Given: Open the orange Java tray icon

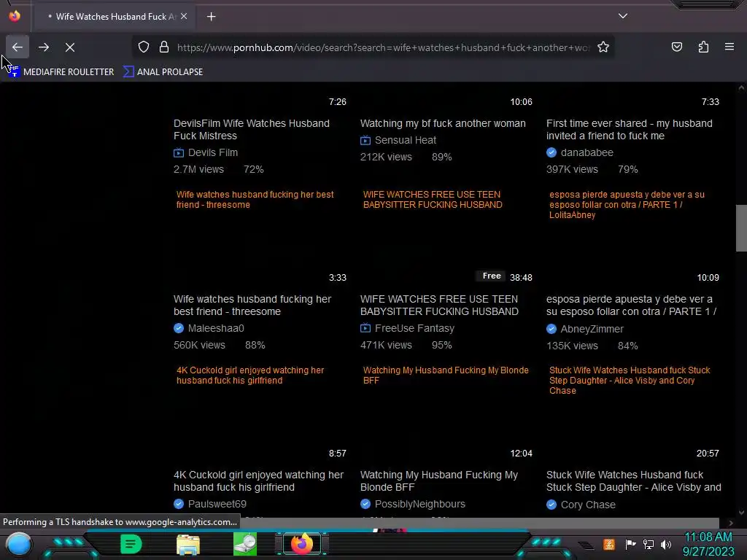Looking at the screenshot, I should 609,544.
